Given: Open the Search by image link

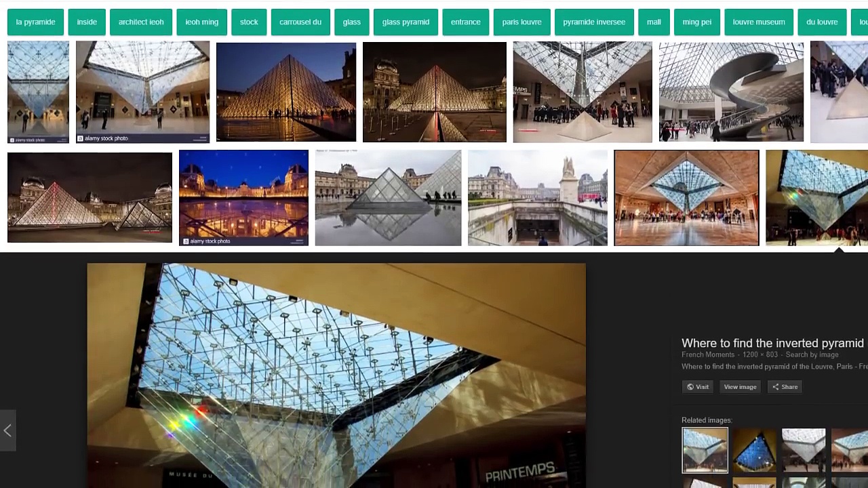Looking at the screenshot, I should (x=812, y=354).
